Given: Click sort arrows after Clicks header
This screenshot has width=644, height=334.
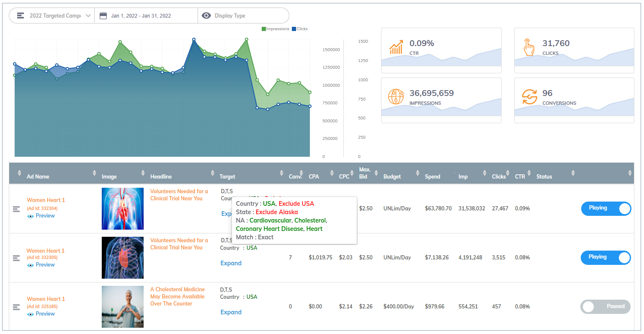Looking at the screenshot, I should click(x=507, y=173).
